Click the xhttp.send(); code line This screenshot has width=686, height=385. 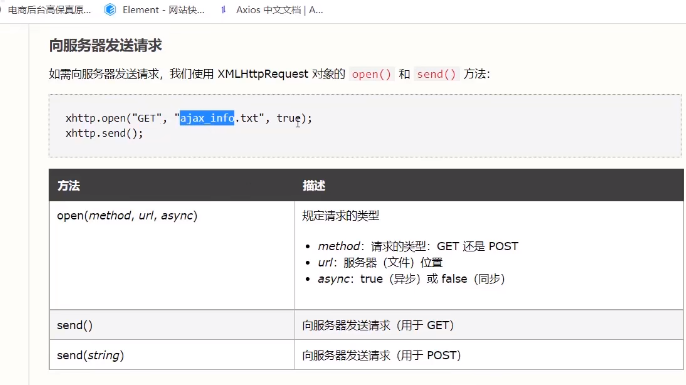(x=104, y=133)
